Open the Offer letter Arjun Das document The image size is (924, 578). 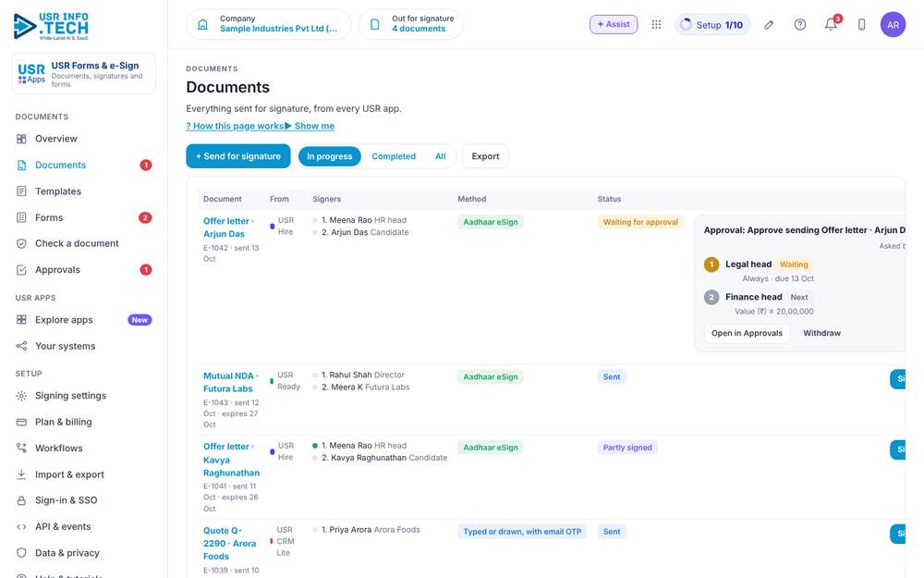click(228, 228)
